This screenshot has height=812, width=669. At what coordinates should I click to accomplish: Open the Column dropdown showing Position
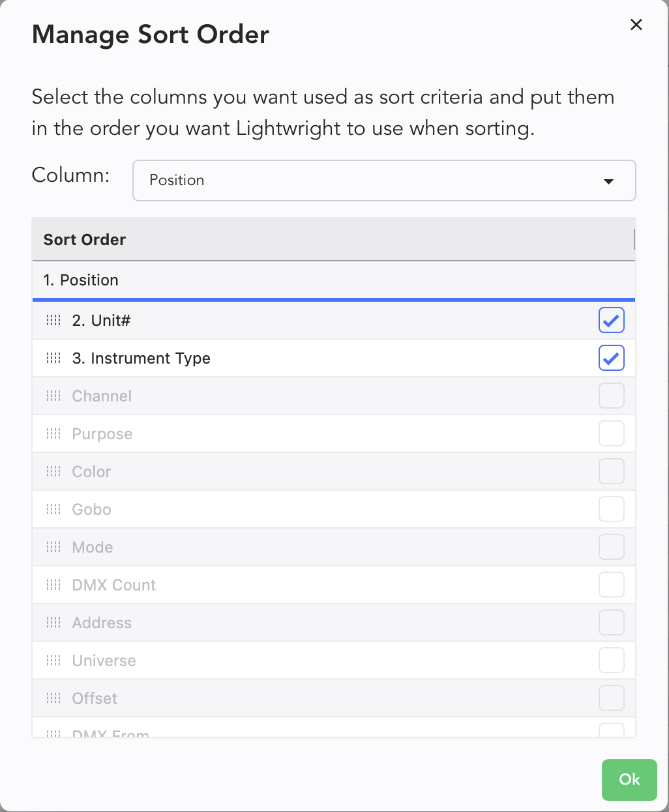[383, 181]
